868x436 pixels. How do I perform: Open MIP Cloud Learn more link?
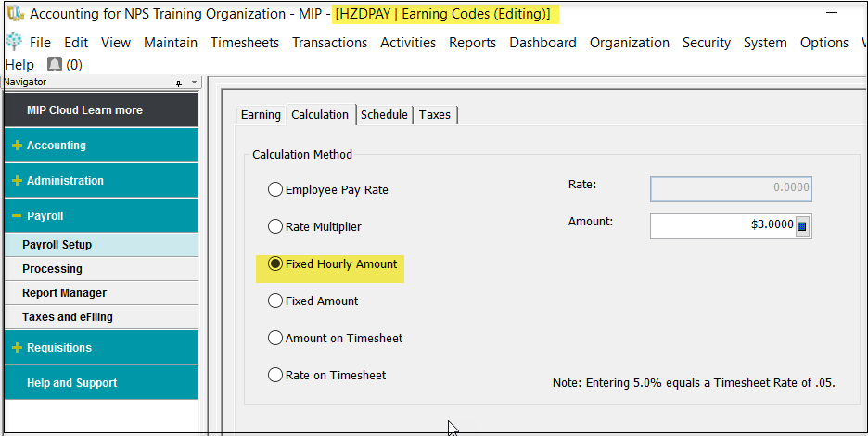point(84,110)
